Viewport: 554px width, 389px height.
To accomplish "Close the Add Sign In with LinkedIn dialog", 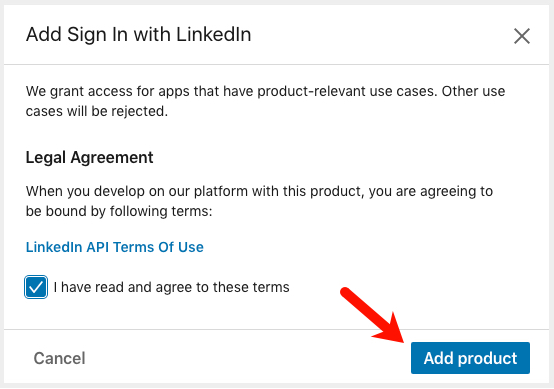I will (521, 36).
